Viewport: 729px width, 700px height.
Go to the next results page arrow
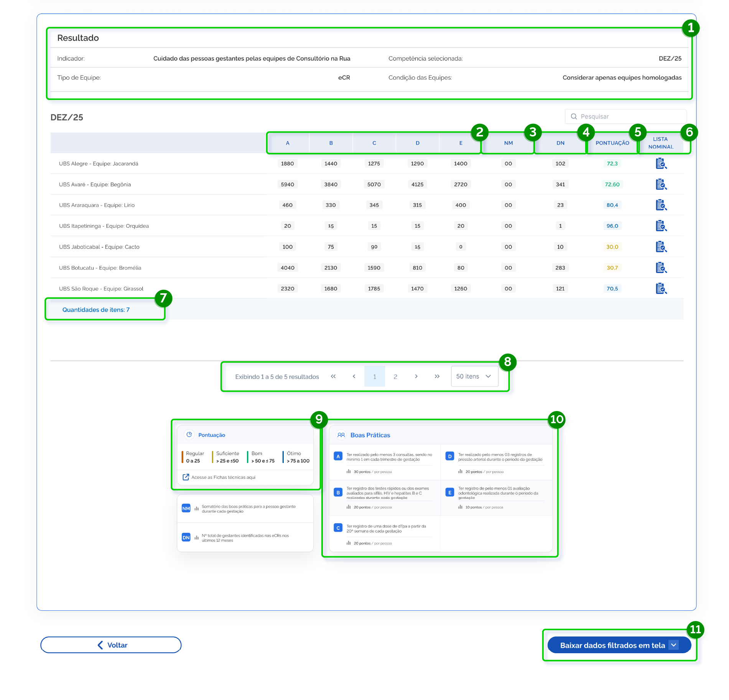[x=416, y=376]
